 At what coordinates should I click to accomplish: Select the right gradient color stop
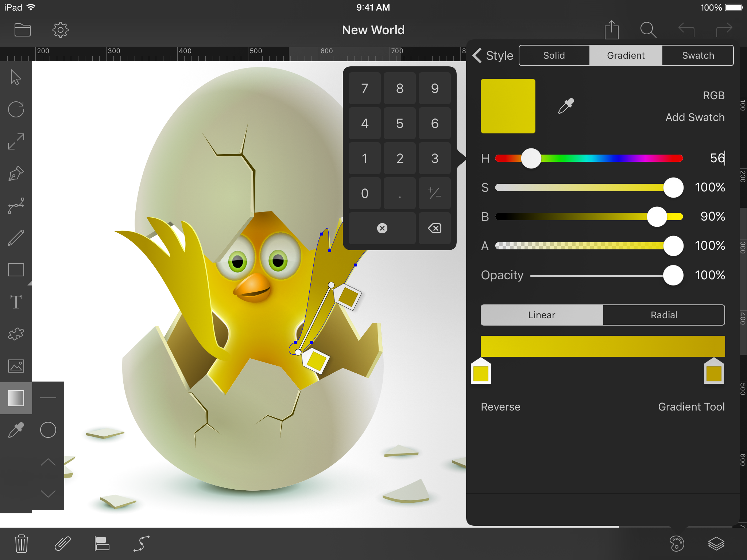pos(713,372)
